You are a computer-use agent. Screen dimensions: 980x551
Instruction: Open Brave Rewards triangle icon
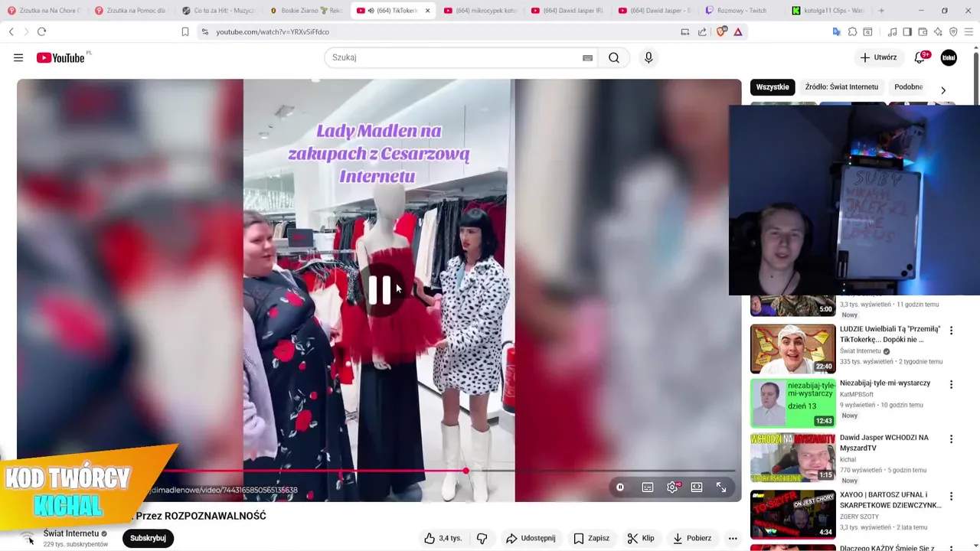(738, 32)
